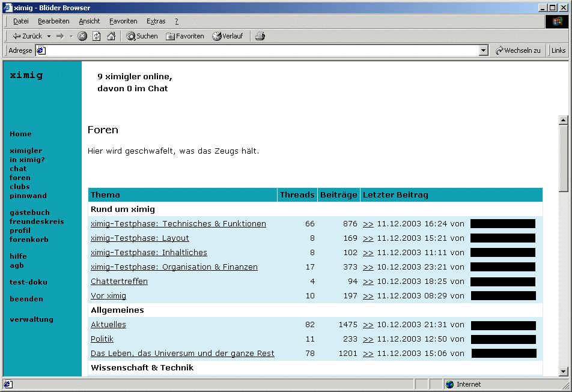The width and height of the screenshot is (572, 392).
Task: Click the Refresh page icon
Action: [97, 36]
